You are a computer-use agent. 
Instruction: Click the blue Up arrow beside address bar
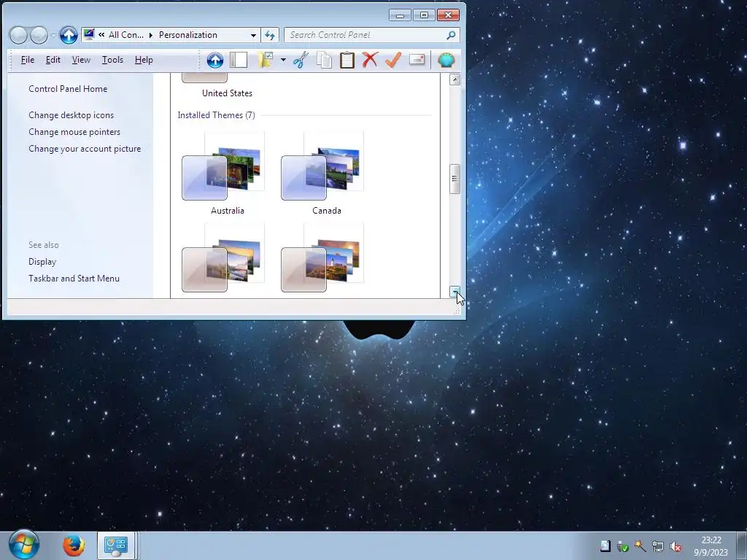click(x=69, y=35)
